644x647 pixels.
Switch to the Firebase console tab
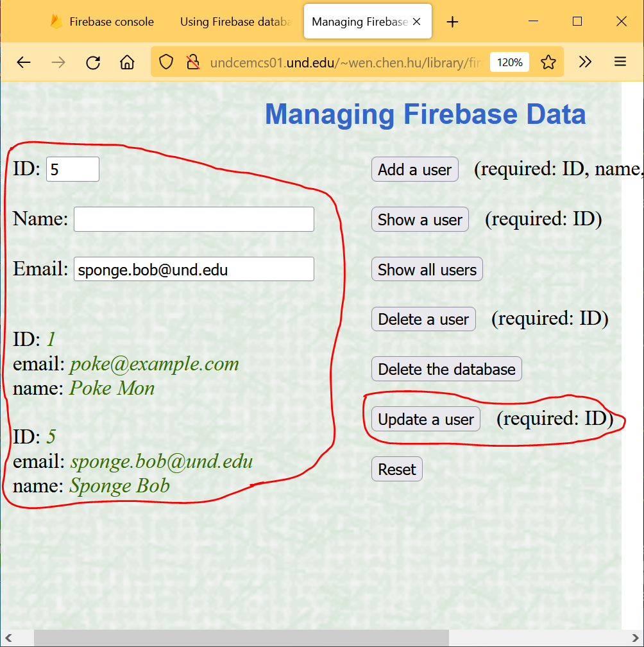103,22
